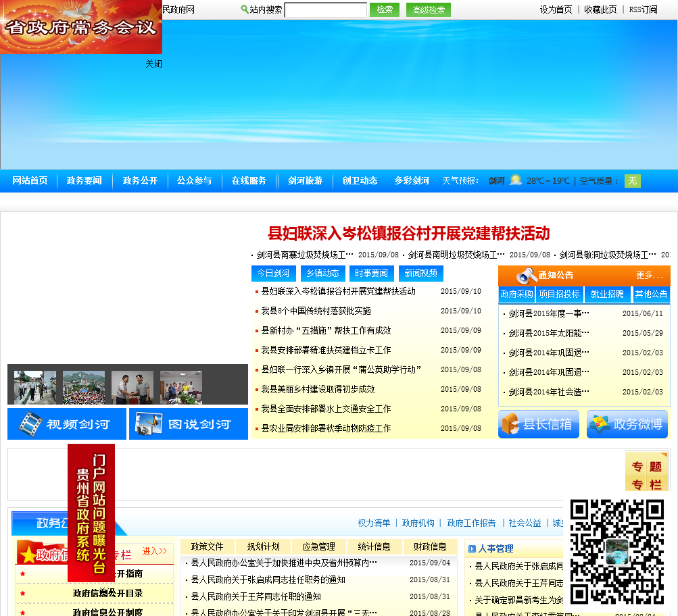Close the floating banner via 关闭

point(153,64)
